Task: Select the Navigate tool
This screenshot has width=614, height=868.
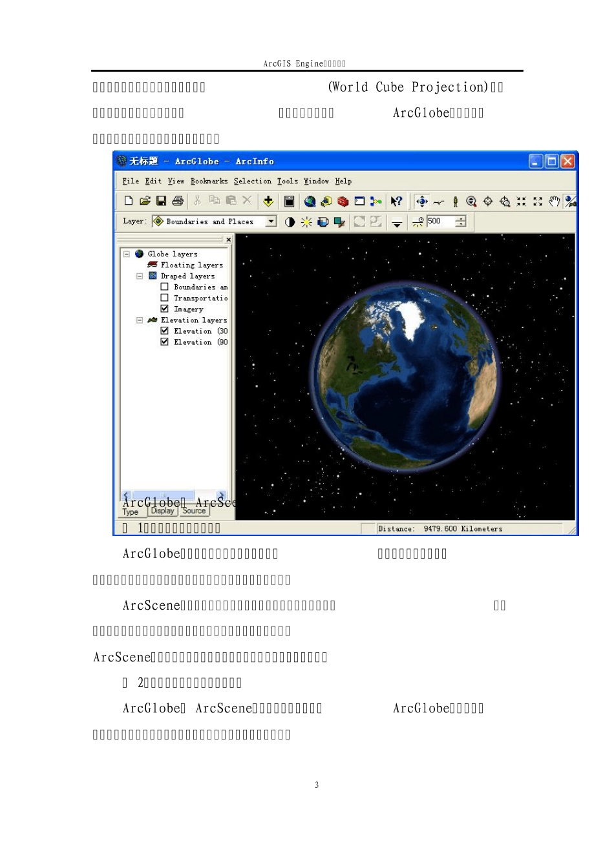Action: pos(422,201)
